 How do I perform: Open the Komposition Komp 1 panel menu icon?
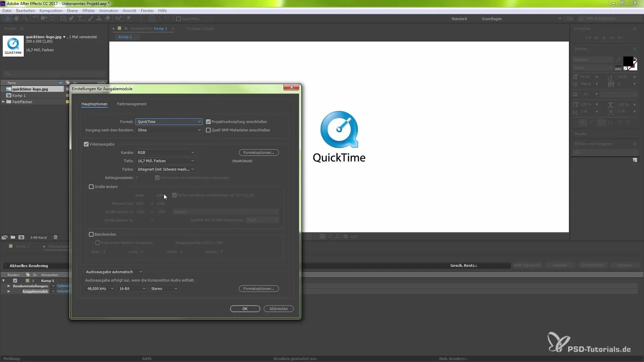(x=173, y=28)
